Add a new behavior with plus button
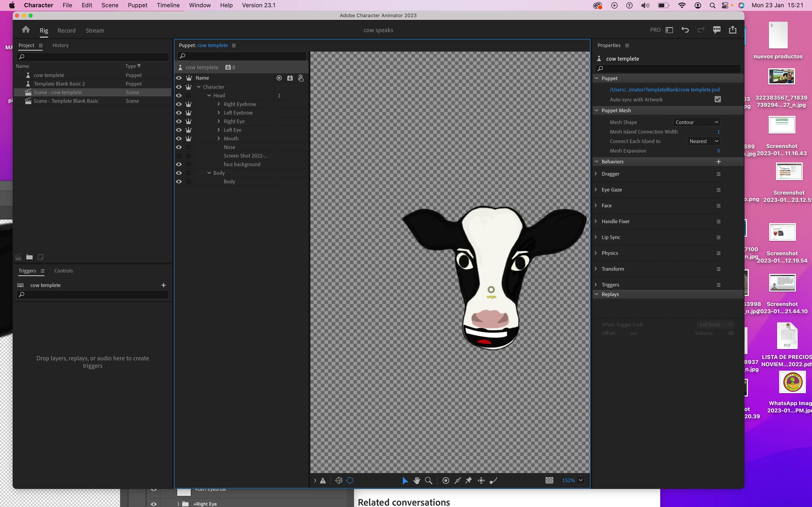The image size is (812, 507). pos(718,161)
